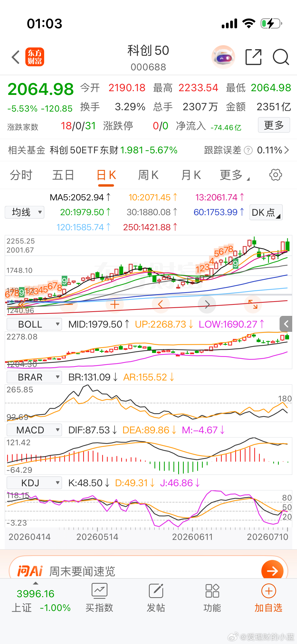Open the search magnifier icon

click(x=281, y=57)
